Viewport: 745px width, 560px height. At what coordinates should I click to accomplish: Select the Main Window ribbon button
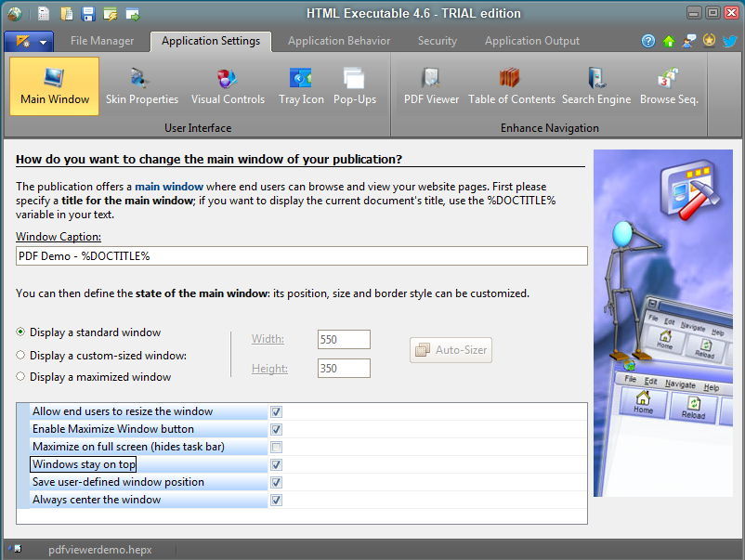(x=55, y=86)
